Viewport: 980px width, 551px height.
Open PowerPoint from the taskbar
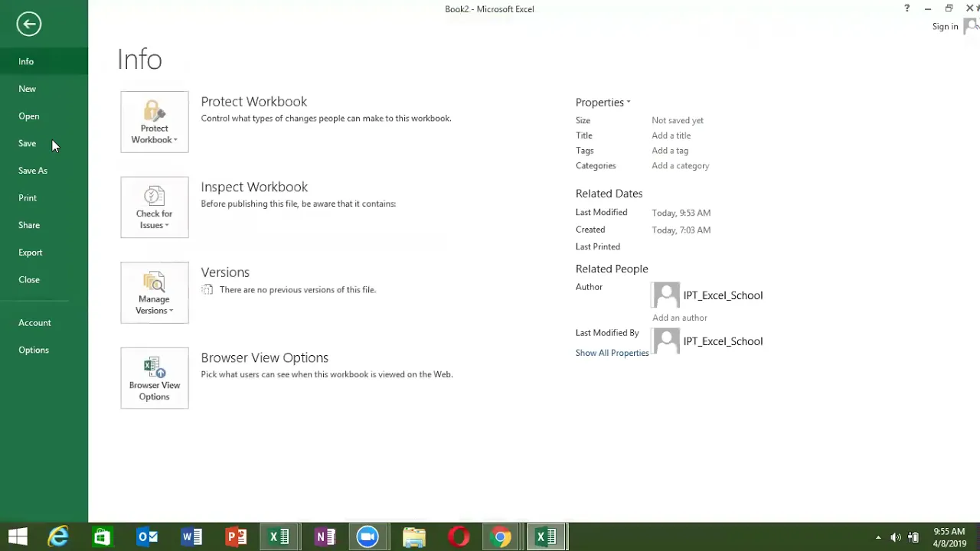236,537
